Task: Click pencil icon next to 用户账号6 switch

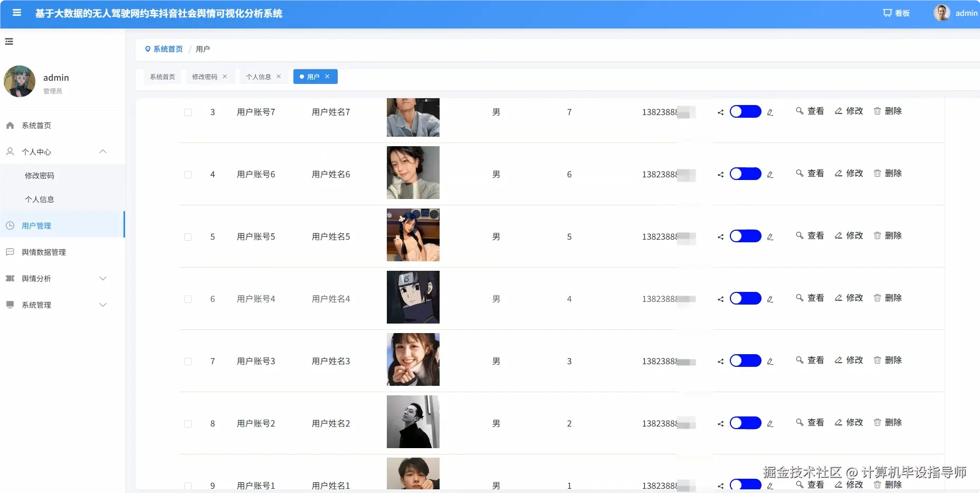Action: (x=770, y=175)
